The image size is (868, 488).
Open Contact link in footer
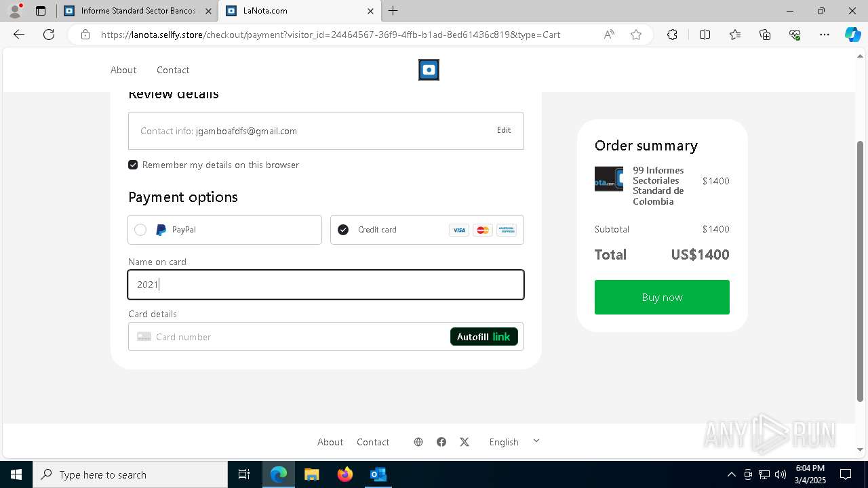coord(373,442)
